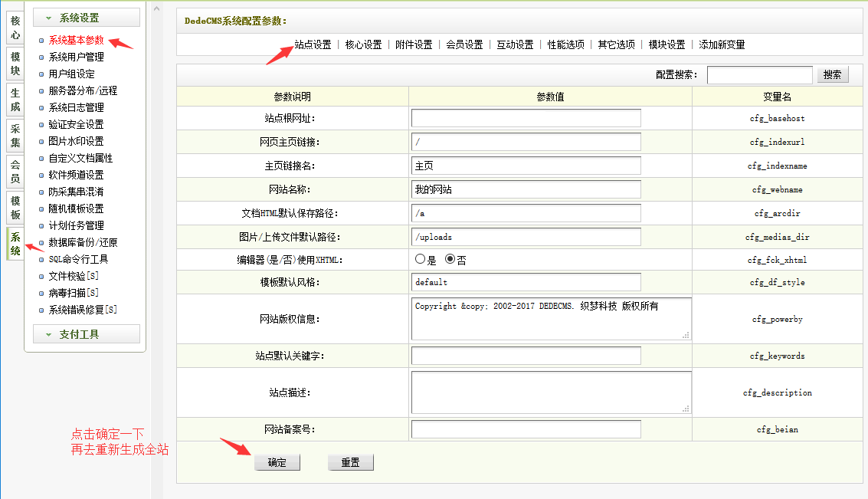
Task: Click inside the 配置搜索 search field
Action: pyautogui.click(x=758, y=74)
